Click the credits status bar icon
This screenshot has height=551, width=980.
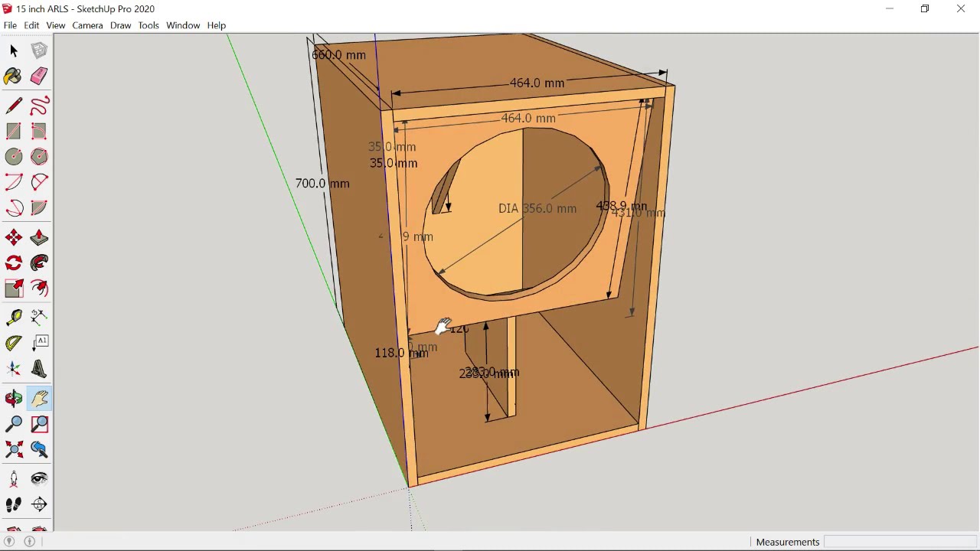coord(30,542)
